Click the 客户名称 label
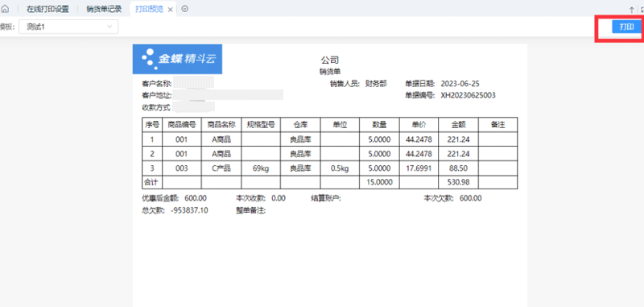The height and width of the screenshot is (307, 644). point(156,84)
